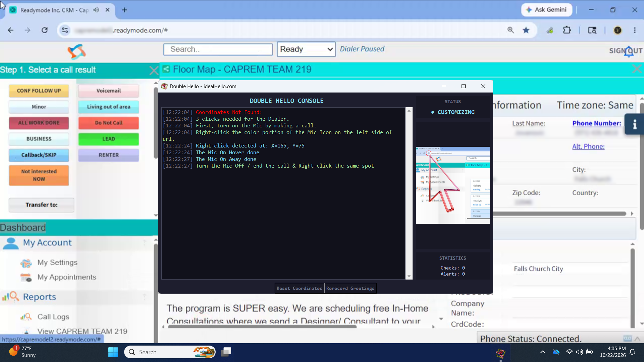The image size is (644, 362).
Task: Click the My Appointments calendar icon
Action: click(x=26, y=277)
